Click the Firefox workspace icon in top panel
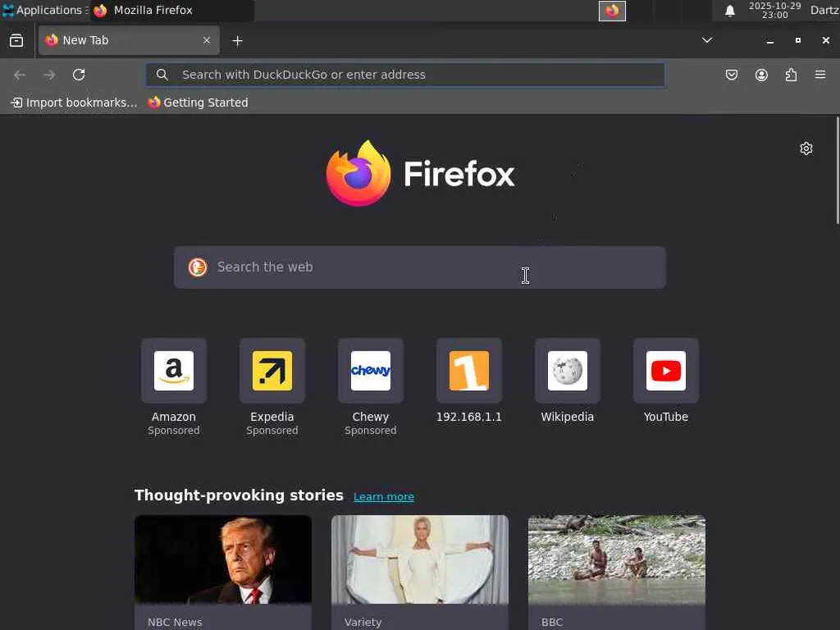Viewport: 840px width, 630px height. click(x=612, y=11)
